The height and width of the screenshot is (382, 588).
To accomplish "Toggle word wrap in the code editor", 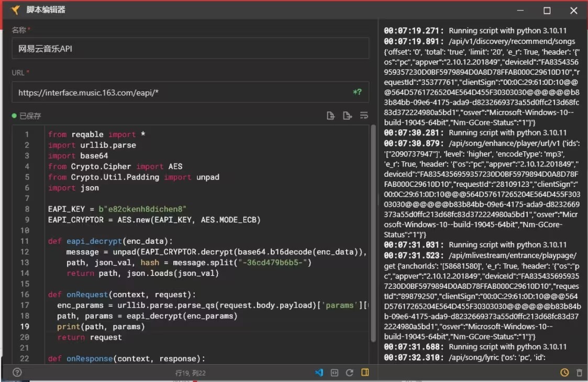I will point(364,116).
